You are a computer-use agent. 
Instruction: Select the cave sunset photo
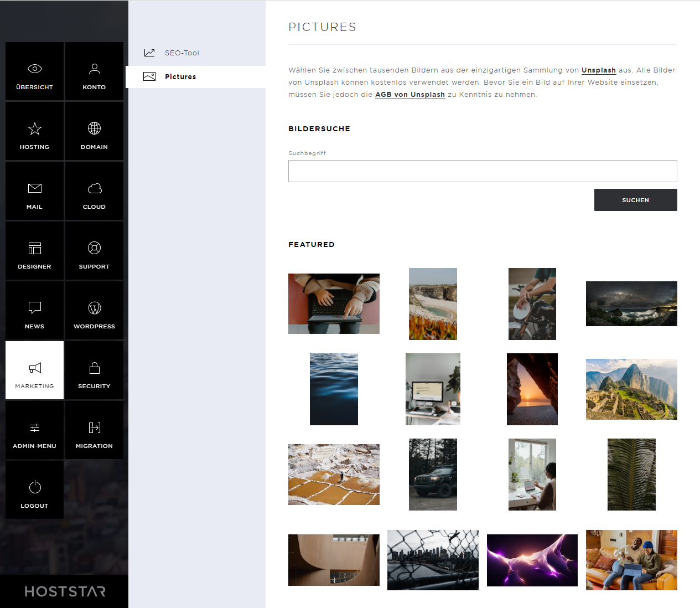pos(532,389)
